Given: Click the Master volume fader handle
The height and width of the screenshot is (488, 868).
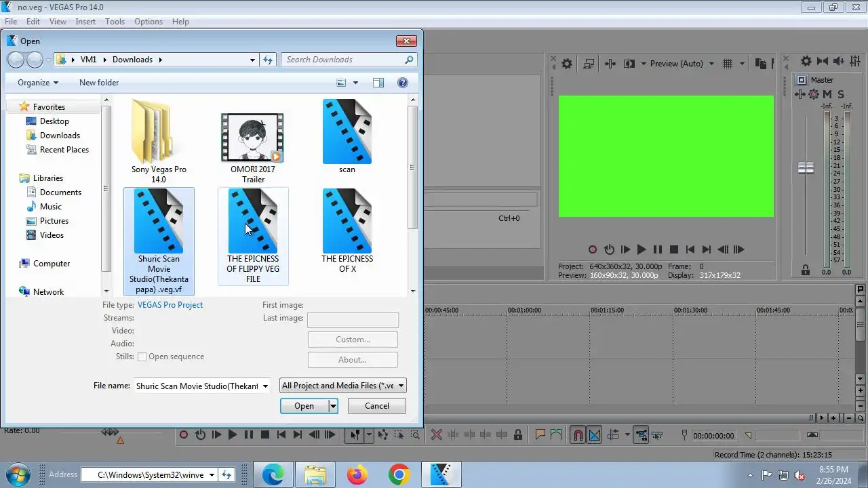Looking at the screenshot, I should 806,168.
